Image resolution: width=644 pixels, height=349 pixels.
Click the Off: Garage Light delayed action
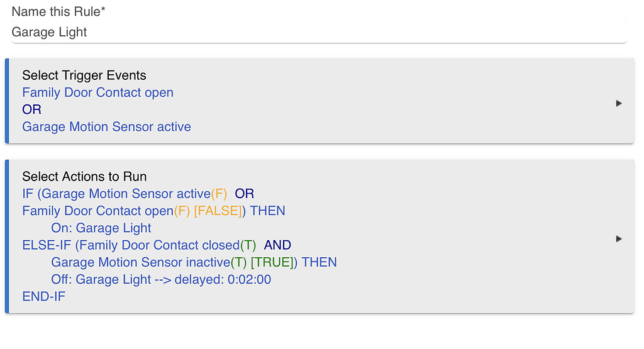coord(161,279)
